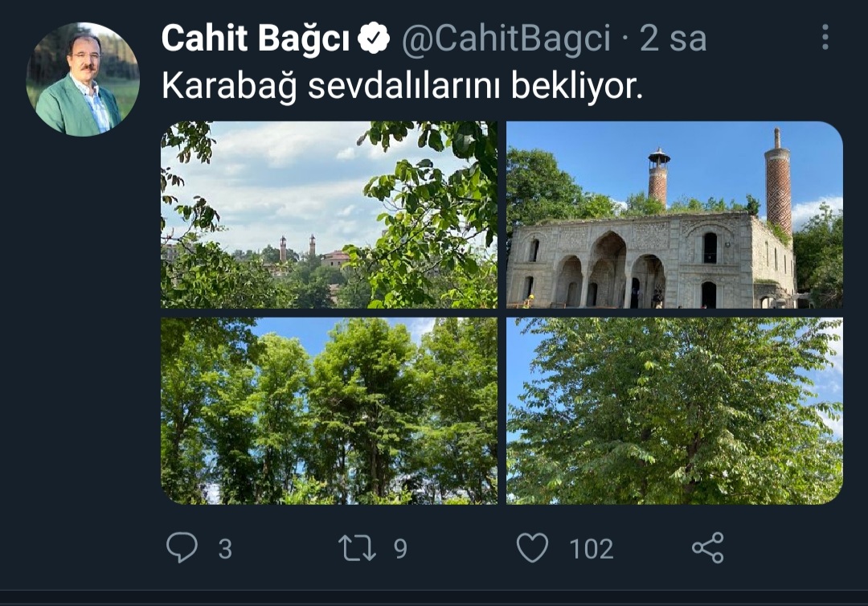Retweet using the retweet arrows icon

click(x=357, y=547)
